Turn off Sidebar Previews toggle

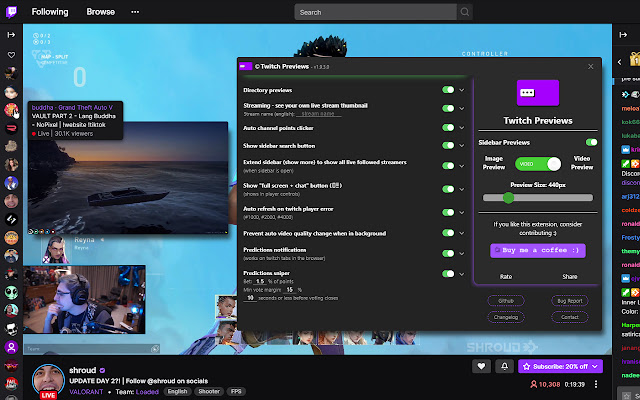pyautogui.click(x=590, y=143)
